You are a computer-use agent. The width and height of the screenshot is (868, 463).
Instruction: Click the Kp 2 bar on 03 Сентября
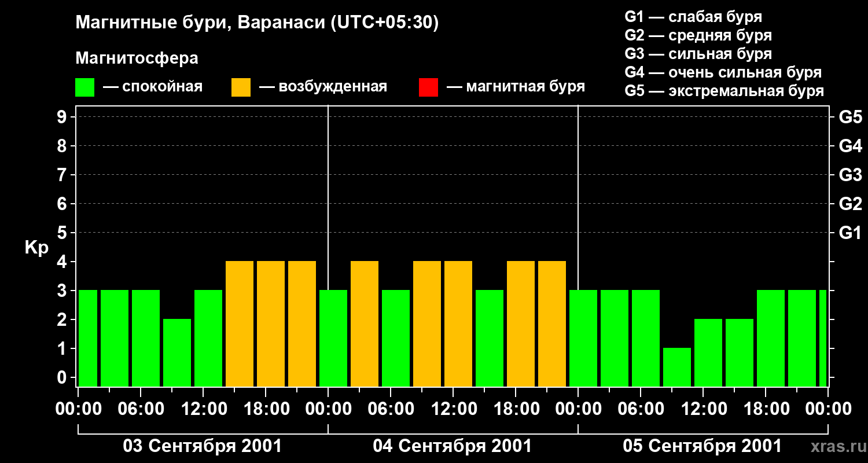[177, 352]
